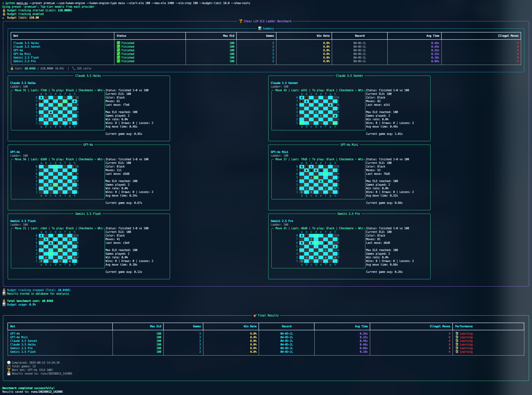The image size is (532, 395).
Task: Click the highlighted green square on GPT-4o board
Action: (x=55, y=185)
